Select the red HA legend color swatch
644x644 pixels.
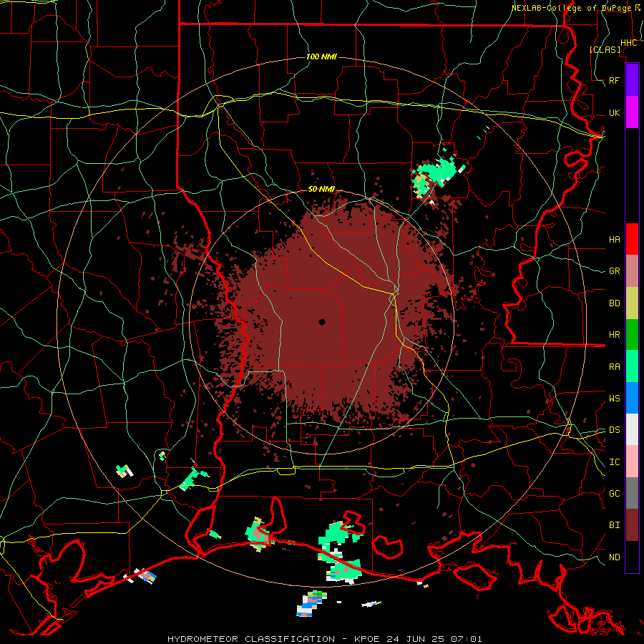(x=632, y=239)
